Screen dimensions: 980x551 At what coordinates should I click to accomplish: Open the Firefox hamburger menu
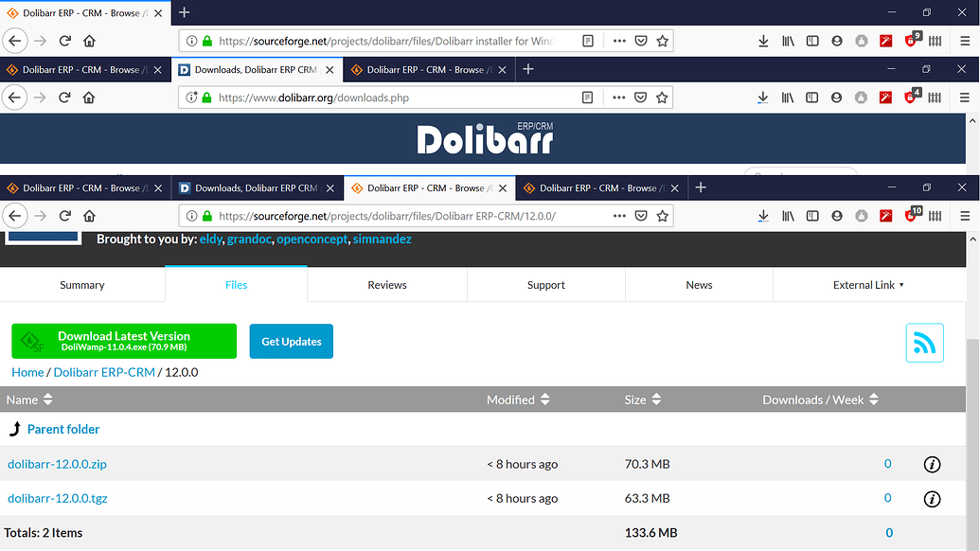[x=964, y=215]
